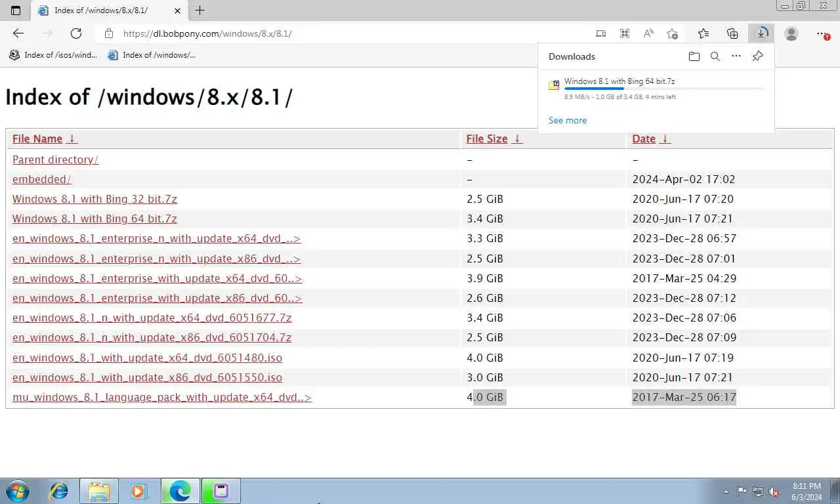The width and height of the screenshot is (840, 504).
Task: Download enterprise_with_update_x64_dvd_60 file
Action: pyautogui.click(x=157, y=278)
